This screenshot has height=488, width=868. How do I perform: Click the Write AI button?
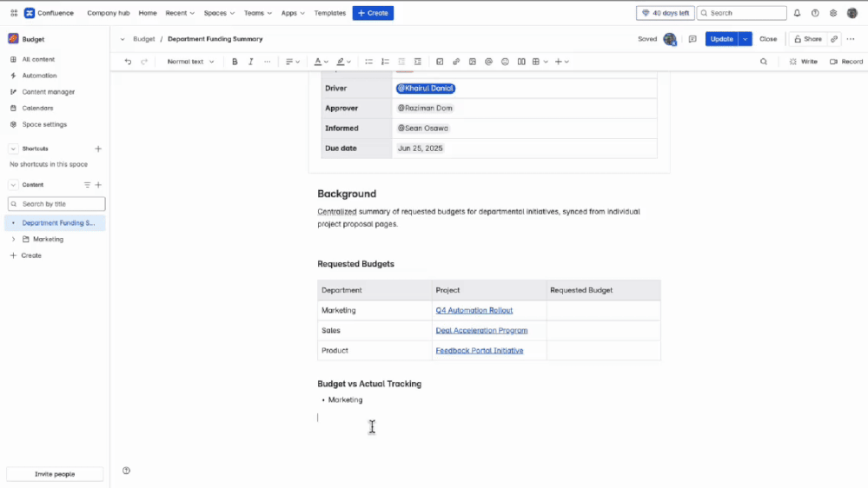point(803,62)
